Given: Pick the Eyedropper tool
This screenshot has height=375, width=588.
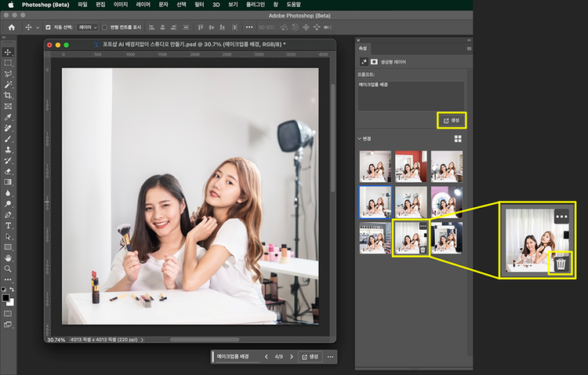Looking at the screenshot, I should click(x=8, y=116).
